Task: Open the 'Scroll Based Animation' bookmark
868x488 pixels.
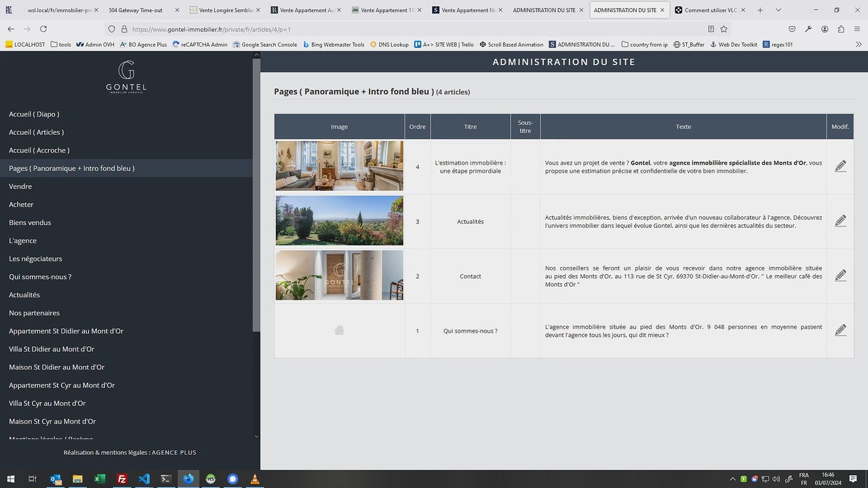Action: pos(511,45)
